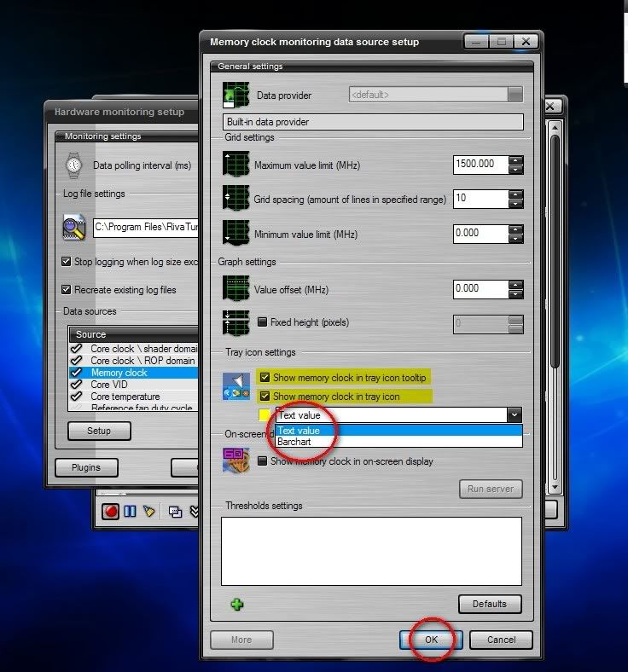Click the stopwatch data polling interval icon

coord(74,165)
